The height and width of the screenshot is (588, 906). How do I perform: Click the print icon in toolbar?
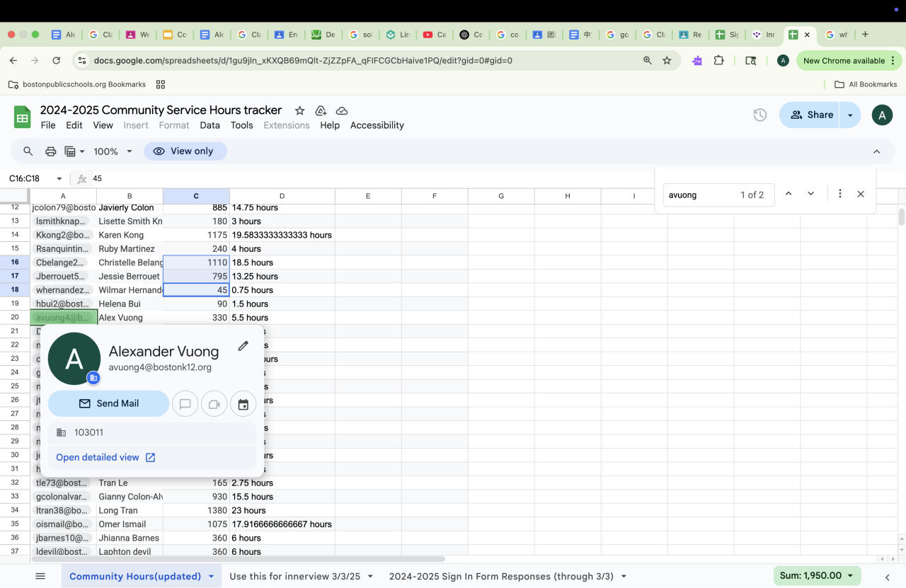pyautogui.click(x=50, y=151)
